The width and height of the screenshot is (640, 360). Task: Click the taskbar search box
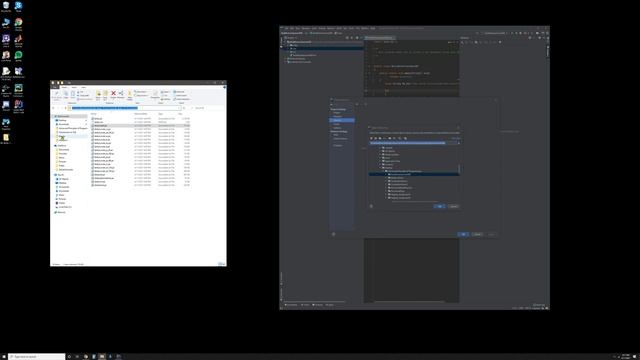pos(37,357)
